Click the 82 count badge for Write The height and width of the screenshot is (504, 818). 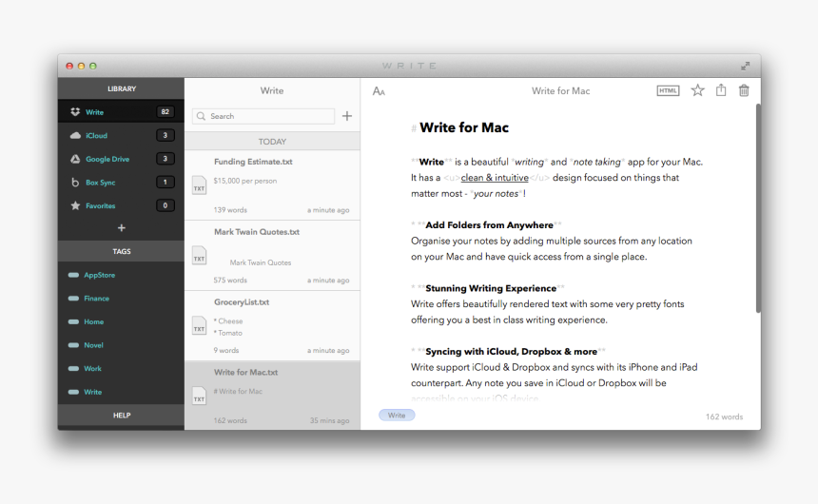(x=165, y=111)
